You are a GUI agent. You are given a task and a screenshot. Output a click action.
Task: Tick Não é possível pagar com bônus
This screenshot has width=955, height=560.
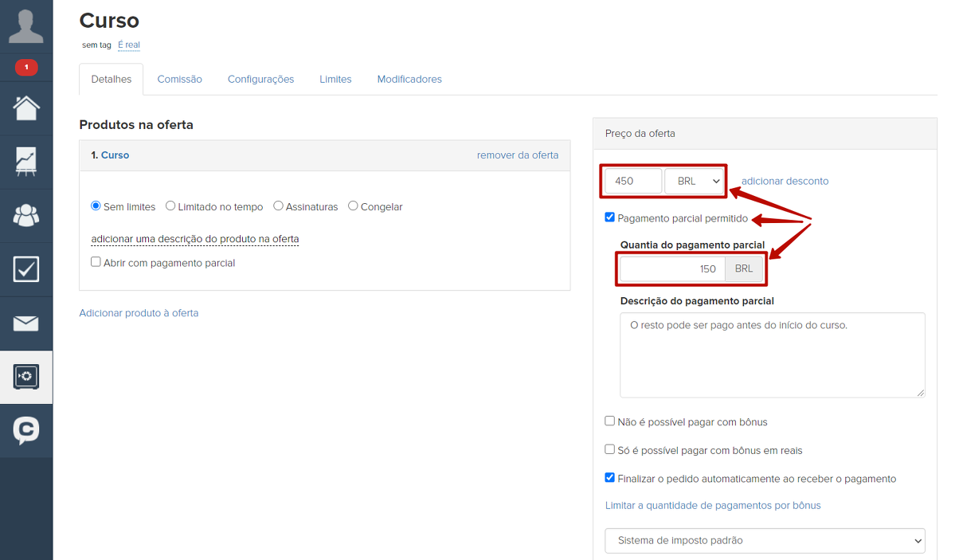[x=610, y=421]
